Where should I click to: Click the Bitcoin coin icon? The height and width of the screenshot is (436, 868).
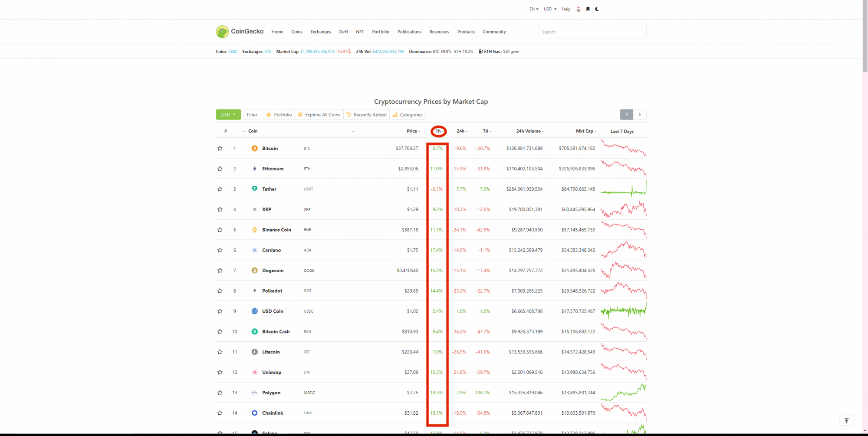coord(255,149)
